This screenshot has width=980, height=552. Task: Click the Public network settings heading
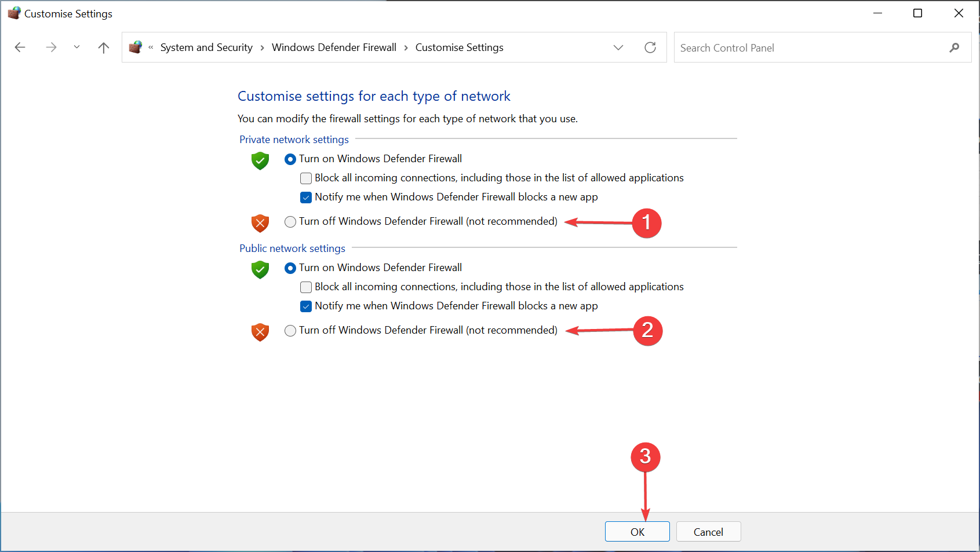(x=292, y=248)
